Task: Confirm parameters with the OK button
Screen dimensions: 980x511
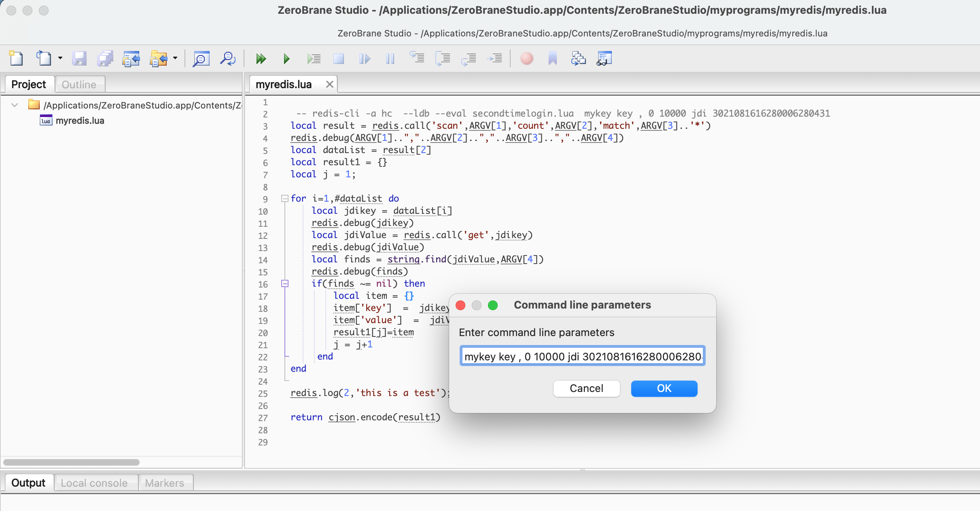Action: pyautogui.click(x=664, y=388)
